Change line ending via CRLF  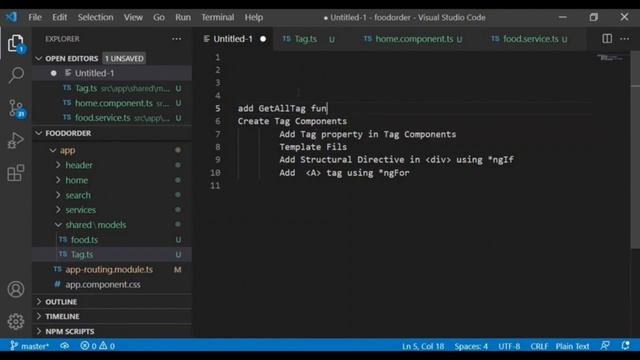(x=539, y=346)
